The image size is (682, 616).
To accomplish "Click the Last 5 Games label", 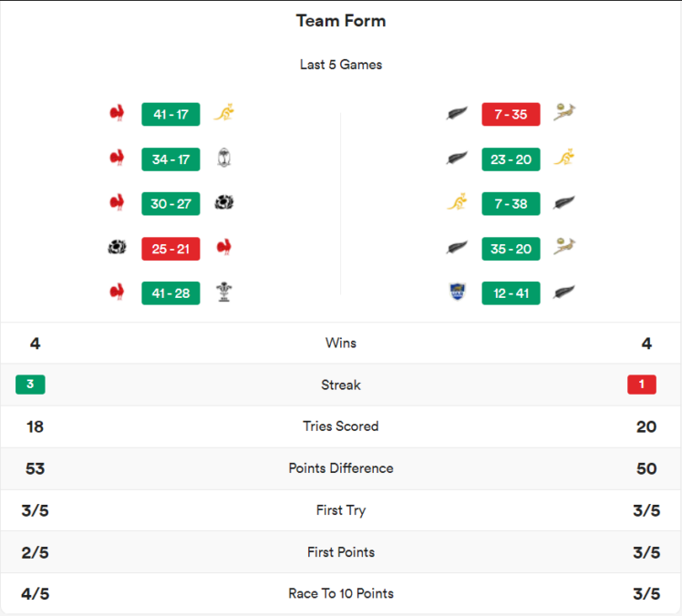I will tap(341, 65).
